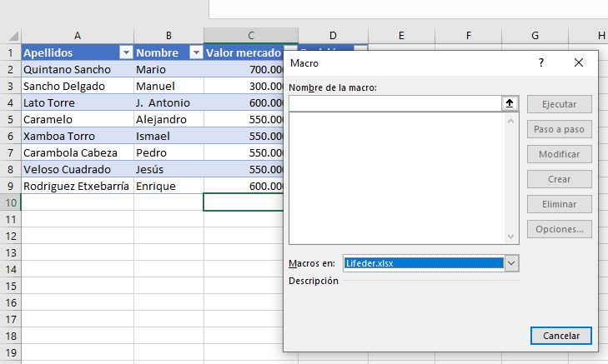Click the 'Paso a paso' button
The width and height of the screenshot is (608, 364).
[x=559, y=129]
